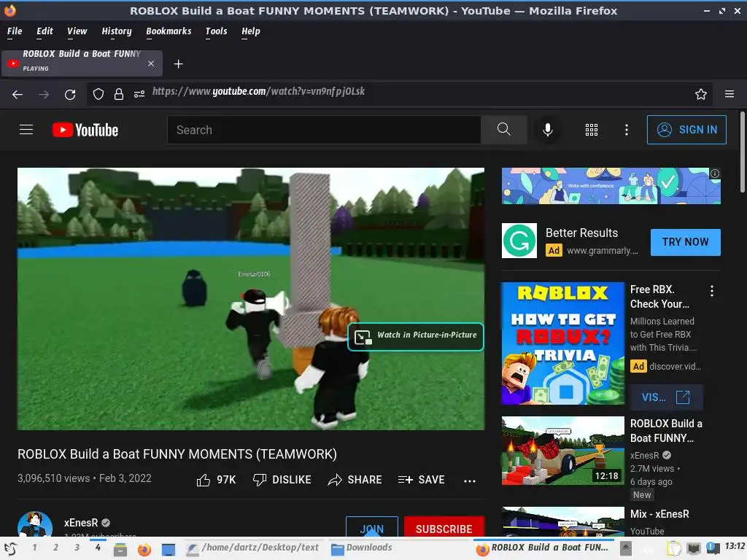Open the ROBLOX Build a Boat FUNNY suggested title

[x=666, y=430]
